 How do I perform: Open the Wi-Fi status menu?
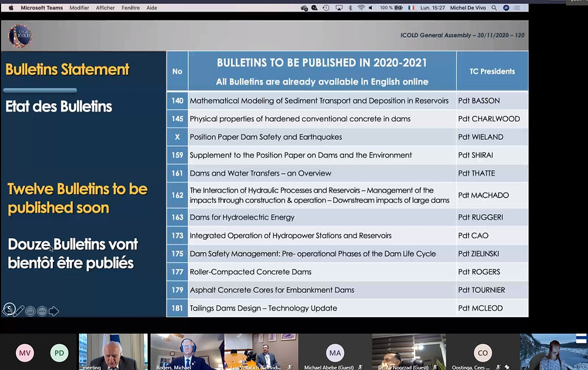[x=361, y=8]
